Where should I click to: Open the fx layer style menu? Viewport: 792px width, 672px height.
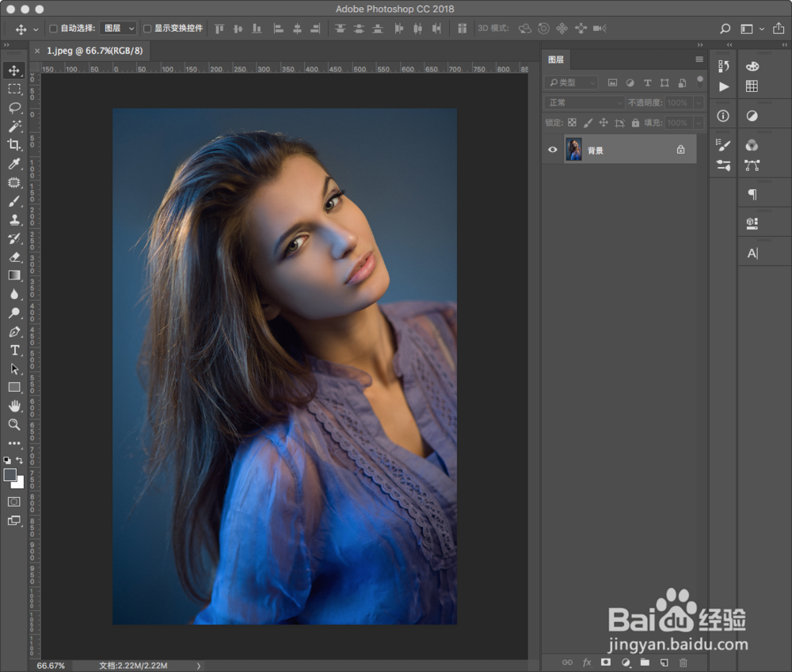[x=586, y=663]
